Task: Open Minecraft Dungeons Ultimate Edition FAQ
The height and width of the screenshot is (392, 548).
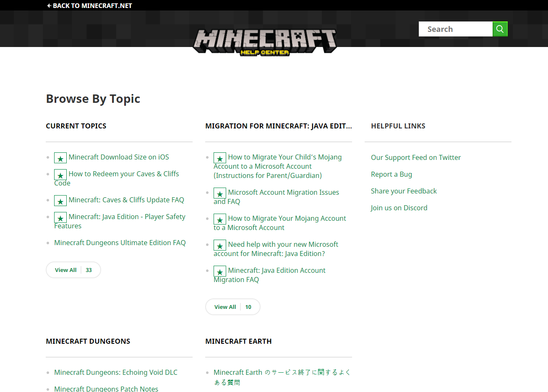Action: [x=120, y=243]
